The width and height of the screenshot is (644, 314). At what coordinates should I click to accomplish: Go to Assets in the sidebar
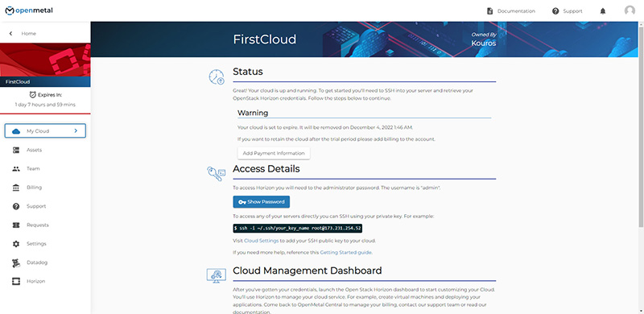click(x=34, y=150)
